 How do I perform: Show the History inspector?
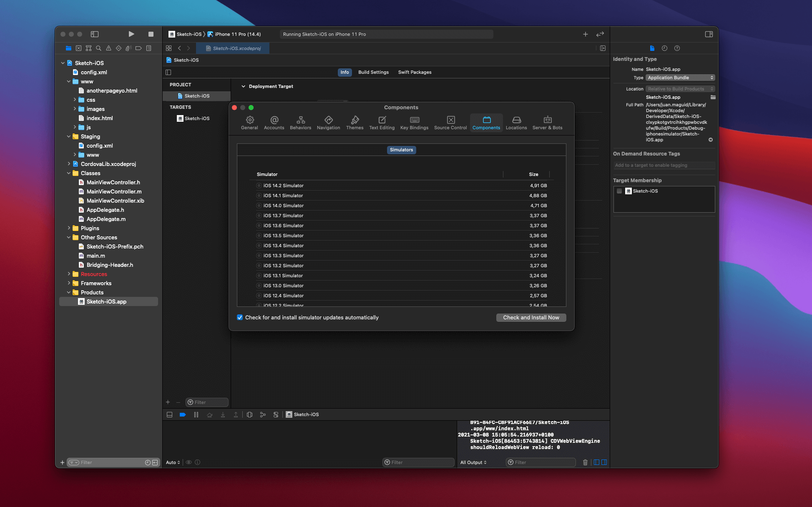pos(664,48)
